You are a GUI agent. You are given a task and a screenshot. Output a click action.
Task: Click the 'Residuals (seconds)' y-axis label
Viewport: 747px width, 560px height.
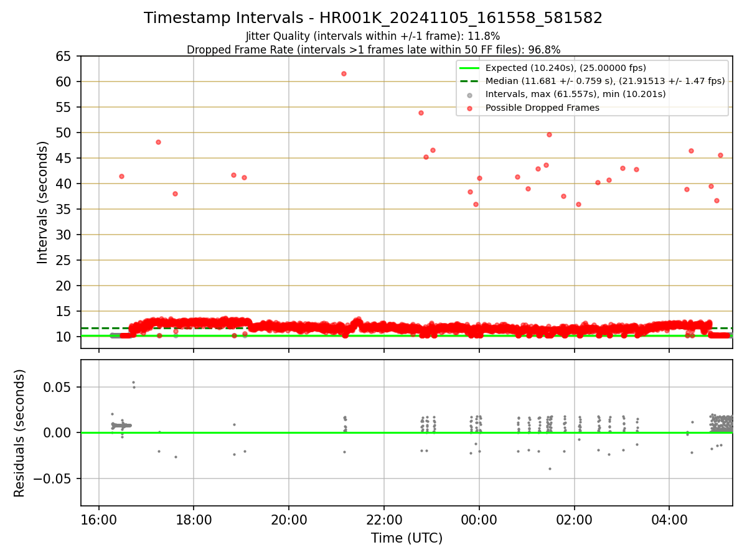[20, 433]
